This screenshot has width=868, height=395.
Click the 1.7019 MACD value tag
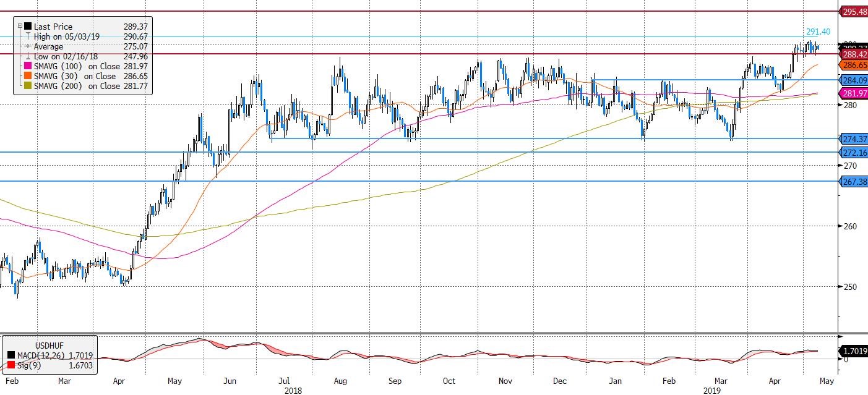coord(854,352)
